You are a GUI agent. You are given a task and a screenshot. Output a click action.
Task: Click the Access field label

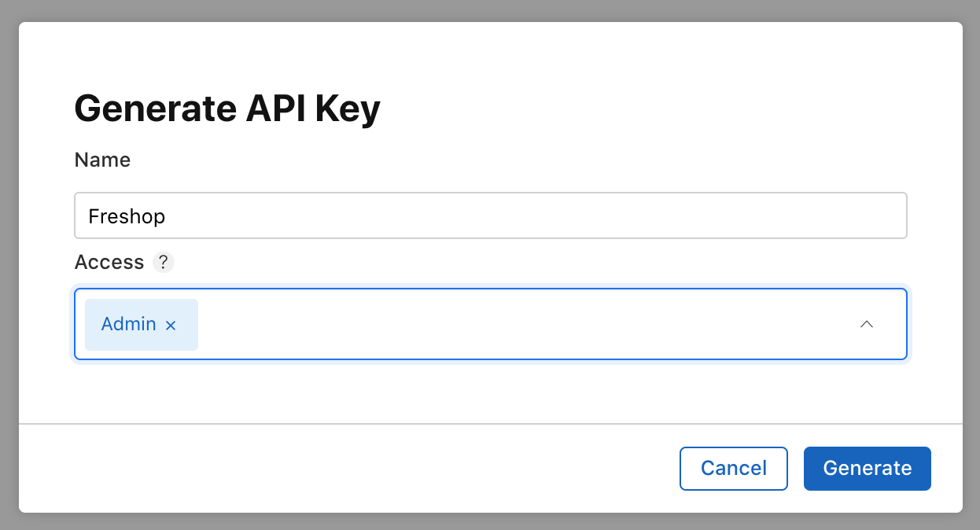(109, 262)
